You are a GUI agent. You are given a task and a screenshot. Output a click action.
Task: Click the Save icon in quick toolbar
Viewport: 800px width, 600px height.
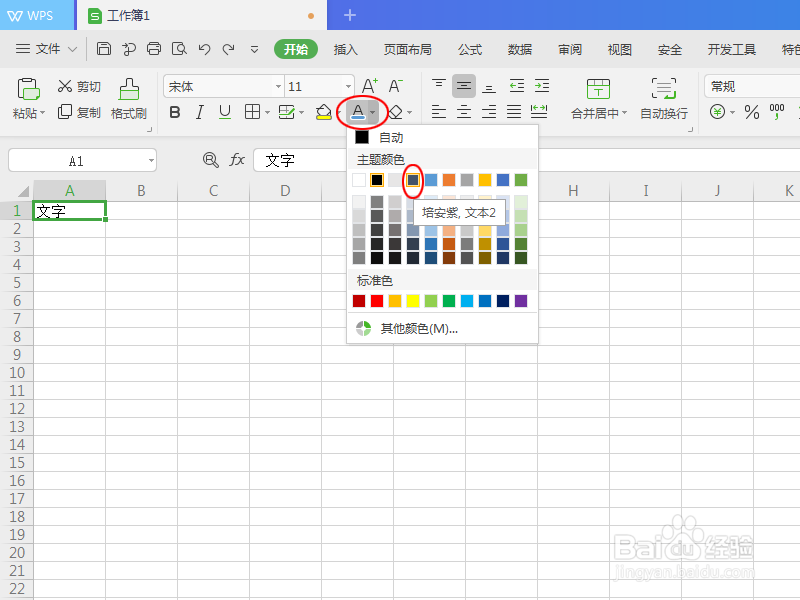pos(104,49)
